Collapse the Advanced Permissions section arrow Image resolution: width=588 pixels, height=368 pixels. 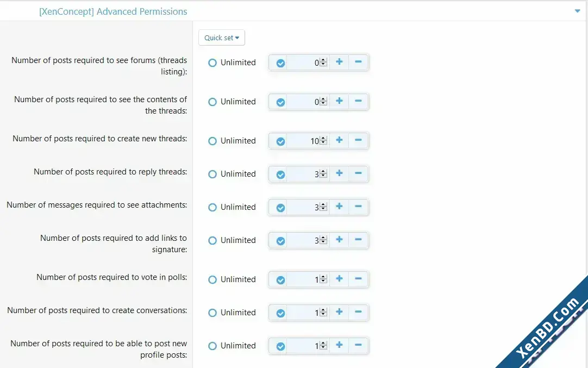(x=577, y=11)
